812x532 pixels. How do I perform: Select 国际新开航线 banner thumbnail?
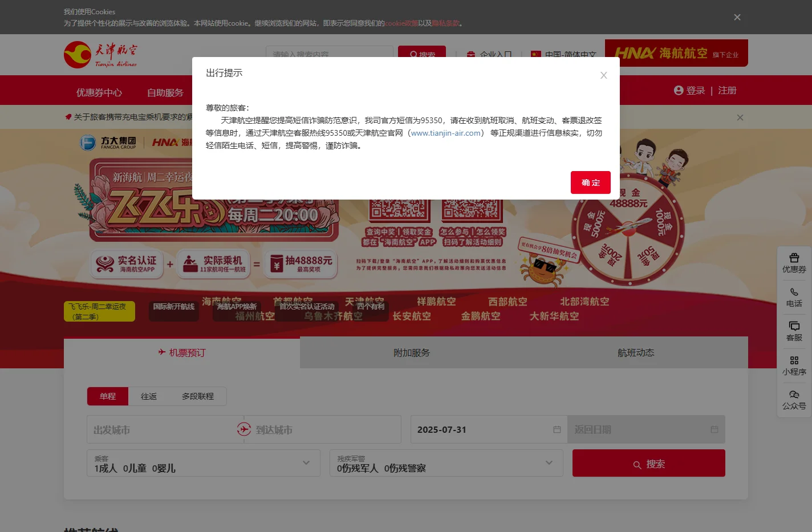click(174, 311)
